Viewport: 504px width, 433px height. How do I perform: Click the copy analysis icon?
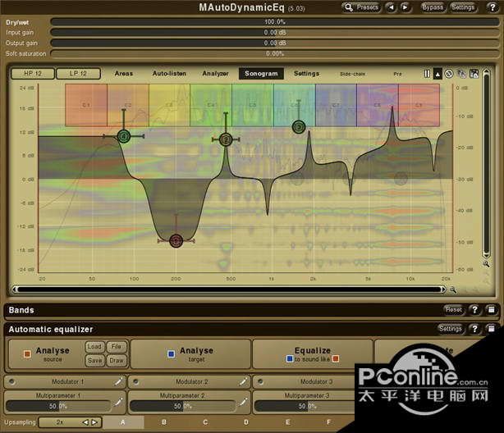(461, 74)
